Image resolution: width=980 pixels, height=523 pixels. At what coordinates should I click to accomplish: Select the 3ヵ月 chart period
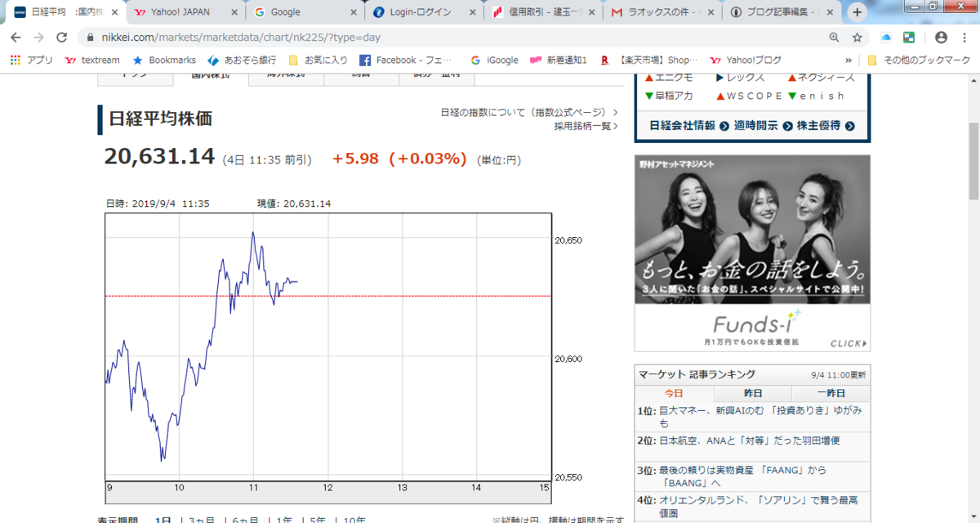click(201, 520)
